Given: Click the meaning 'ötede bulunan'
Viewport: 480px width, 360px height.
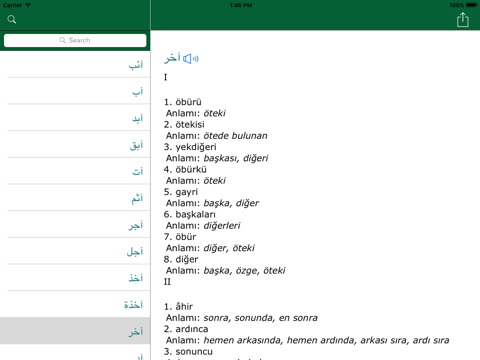Looking at the screenshot, I should [x=236, y=136].
